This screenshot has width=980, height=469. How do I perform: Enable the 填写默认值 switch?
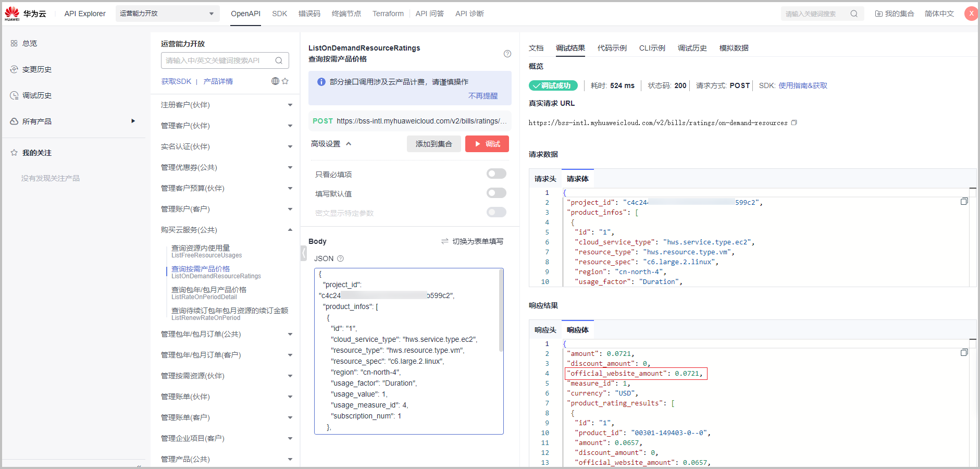[x=496, y=193]
